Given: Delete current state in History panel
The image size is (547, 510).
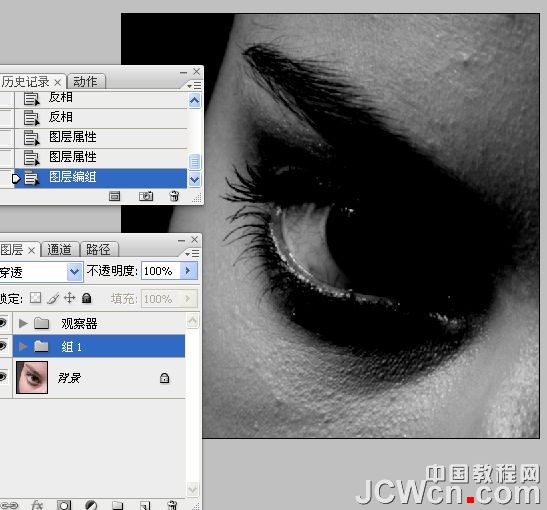Looking at the screenshot, I should 174,196.
